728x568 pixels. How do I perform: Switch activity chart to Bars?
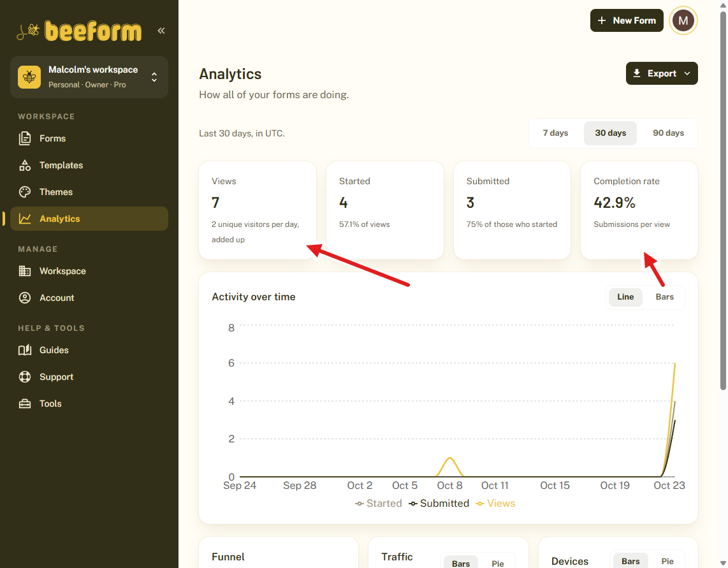pyautogui.click(x=664, y=297)
